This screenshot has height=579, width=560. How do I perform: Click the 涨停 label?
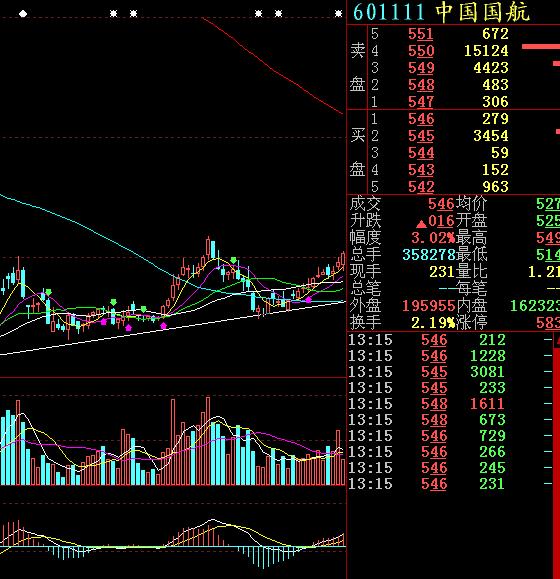[x=471, y=323]
